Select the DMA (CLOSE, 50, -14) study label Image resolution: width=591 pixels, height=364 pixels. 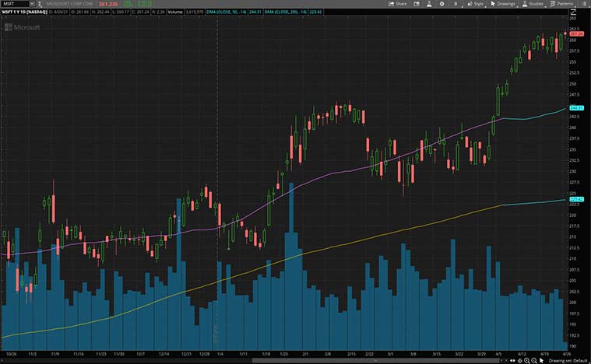coord(226,12)
